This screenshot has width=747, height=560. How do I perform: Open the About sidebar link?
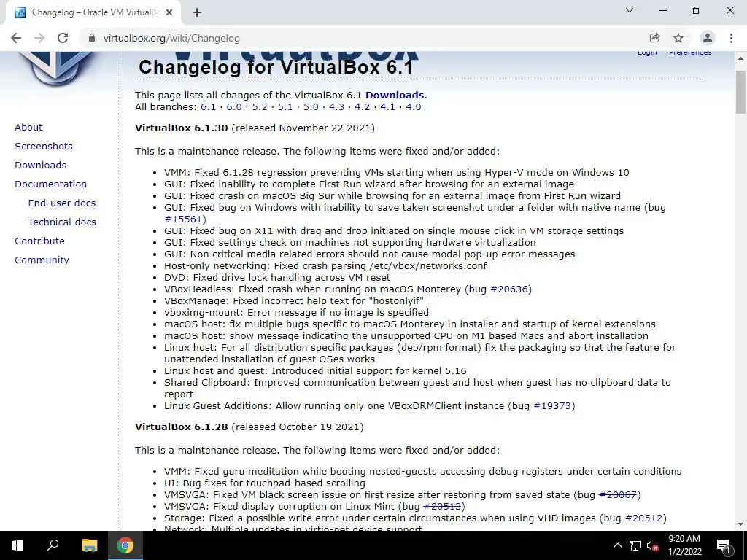(28, 127)
